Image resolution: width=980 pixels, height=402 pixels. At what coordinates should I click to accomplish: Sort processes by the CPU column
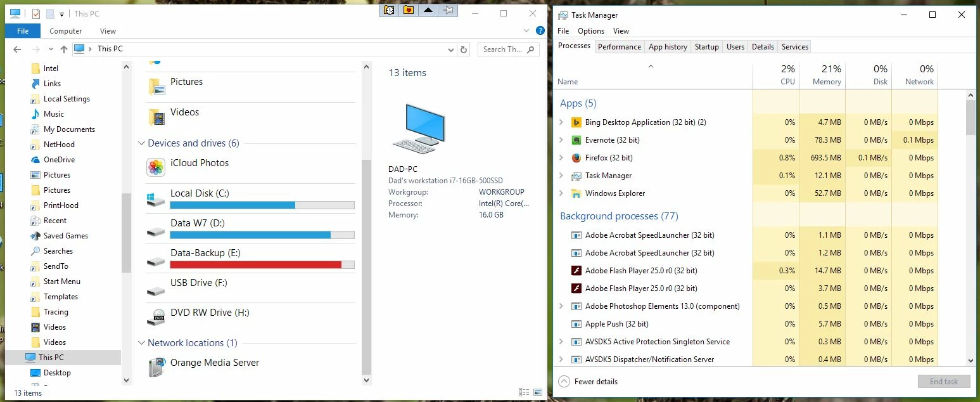pos(776,75)
